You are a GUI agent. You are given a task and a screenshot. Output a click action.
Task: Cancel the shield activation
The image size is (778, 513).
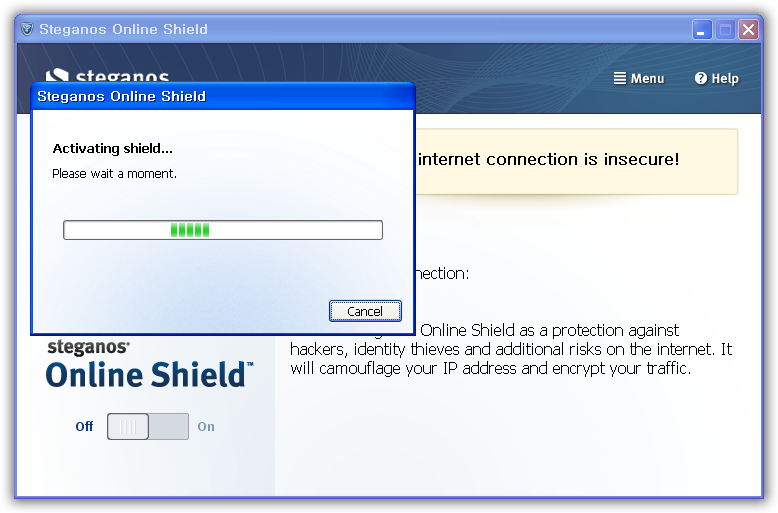click(x=365, y=311)
